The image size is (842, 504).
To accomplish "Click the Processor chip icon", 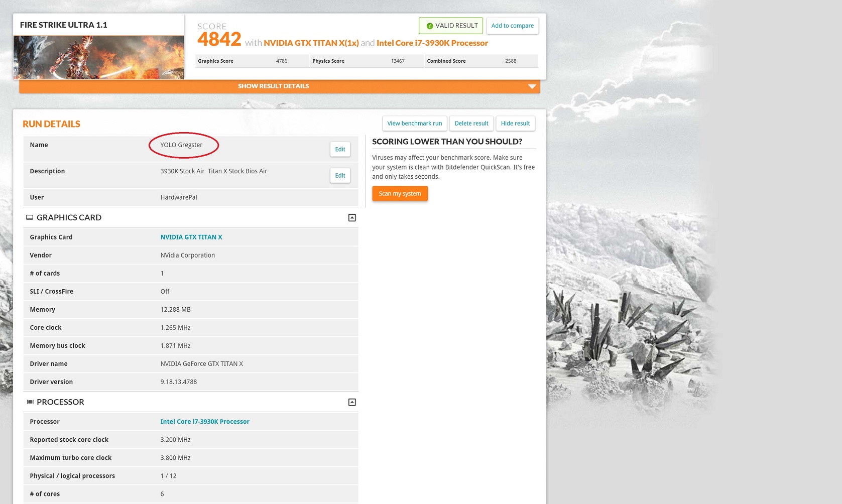I will pos(30,402).
